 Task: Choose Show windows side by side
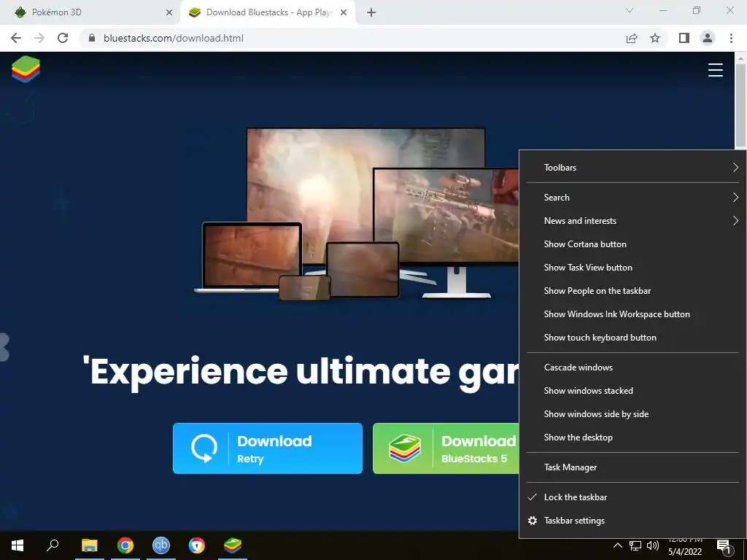click(632, 414)
